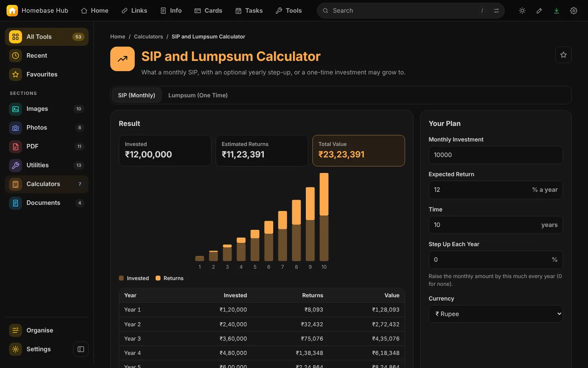Open search filter options icon

tap(497, 11)
